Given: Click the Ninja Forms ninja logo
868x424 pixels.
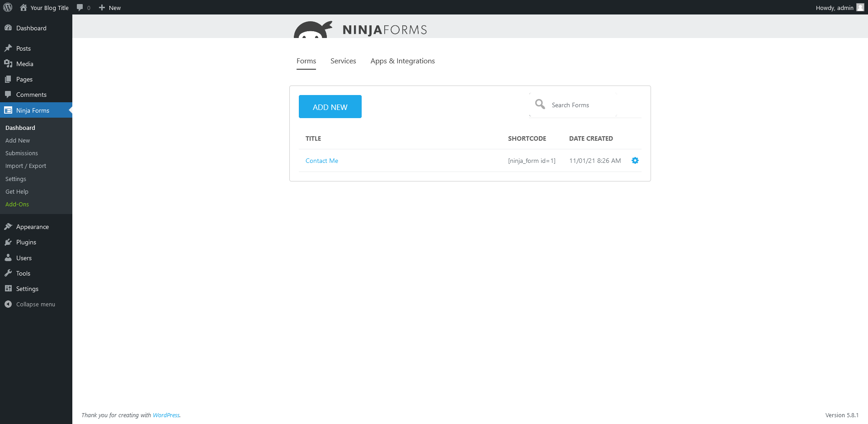Looking at the screenshot, I should point(313,29).
